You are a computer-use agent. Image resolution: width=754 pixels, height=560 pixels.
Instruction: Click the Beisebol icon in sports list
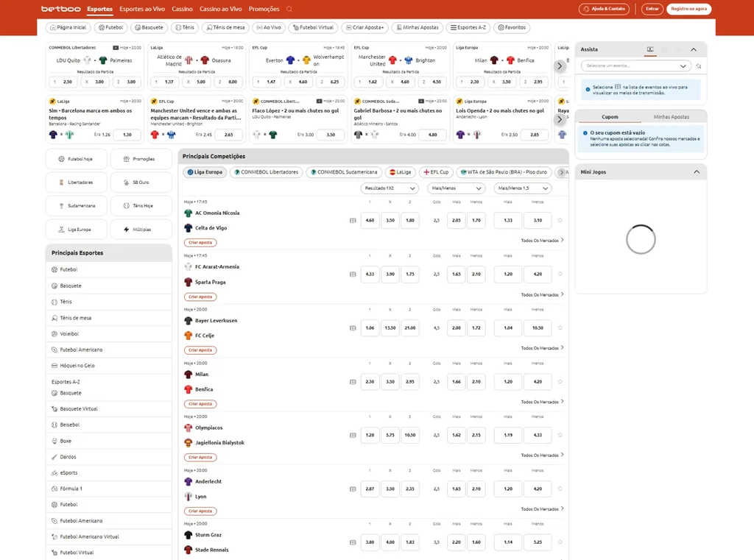[54, 425]
